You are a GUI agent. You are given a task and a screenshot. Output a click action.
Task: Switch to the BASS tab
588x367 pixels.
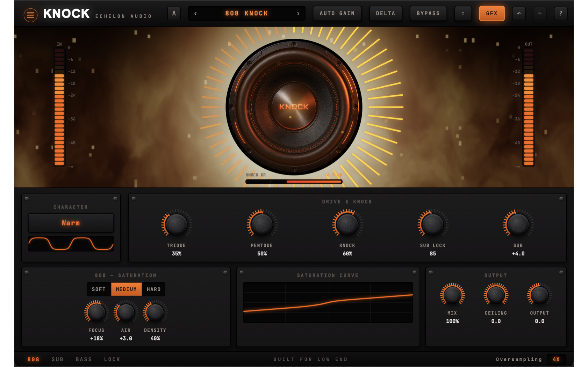click(84, 359)
